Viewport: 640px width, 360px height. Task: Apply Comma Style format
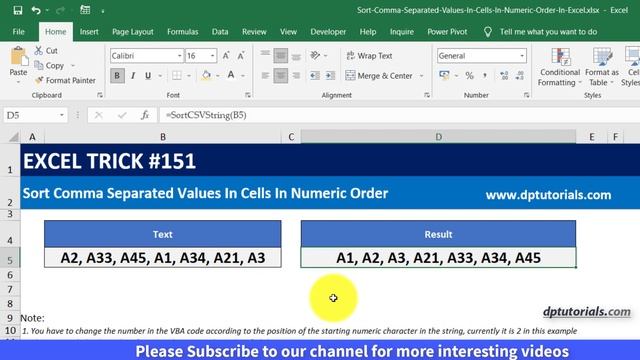coord(484,76)
